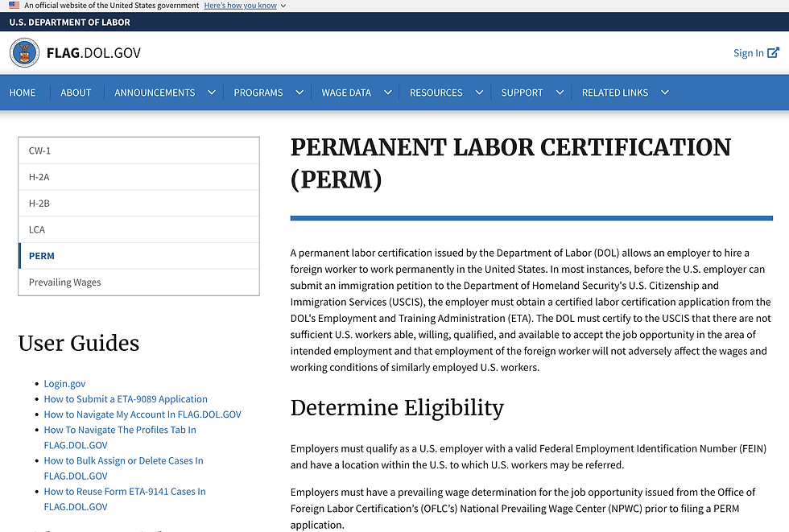This screenshot has height=532, width=789.
Task: Open the ANNOUNCEMENTS menu item
Action: pos(155,93)
